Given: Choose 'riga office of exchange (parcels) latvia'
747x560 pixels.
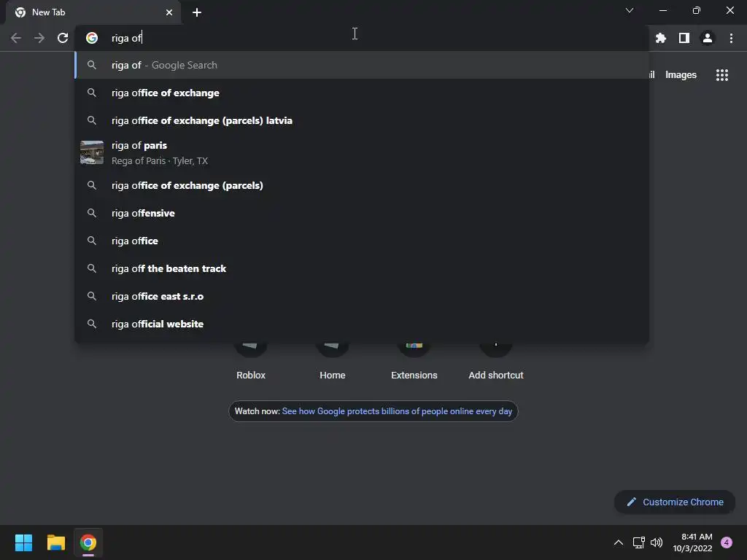Looking at the screenshot, I should 362,120.
